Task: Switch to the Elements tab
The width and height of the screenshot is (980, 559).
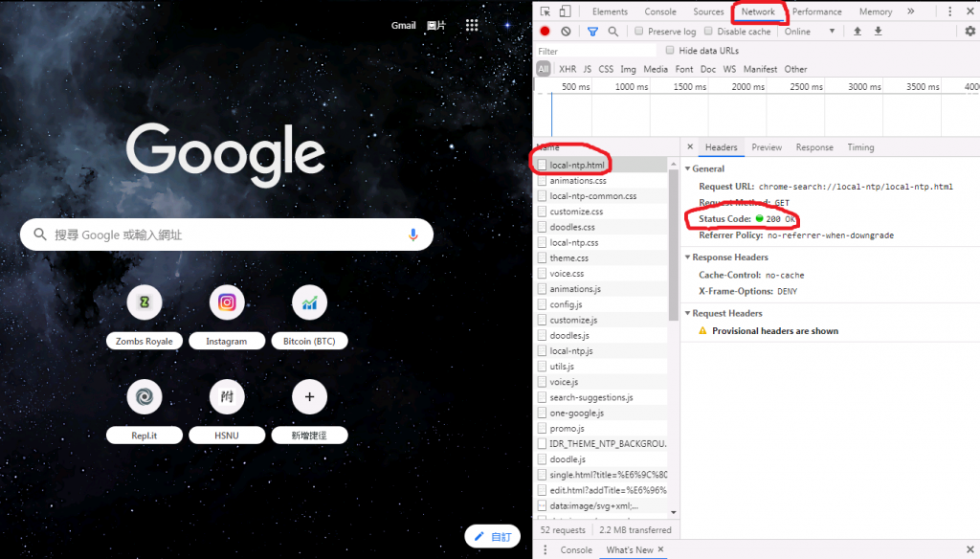Action: tap(610, 11)
